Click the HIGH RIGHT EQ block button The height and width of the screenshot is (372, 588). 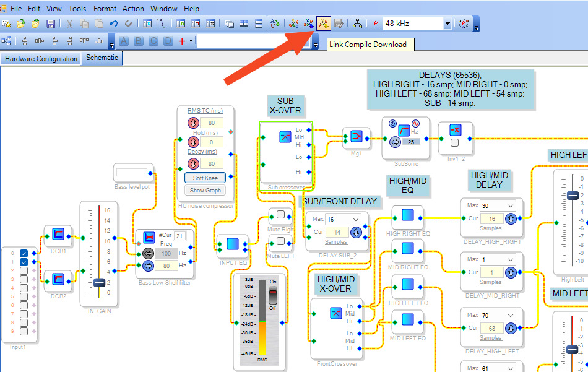pos(408,215)
